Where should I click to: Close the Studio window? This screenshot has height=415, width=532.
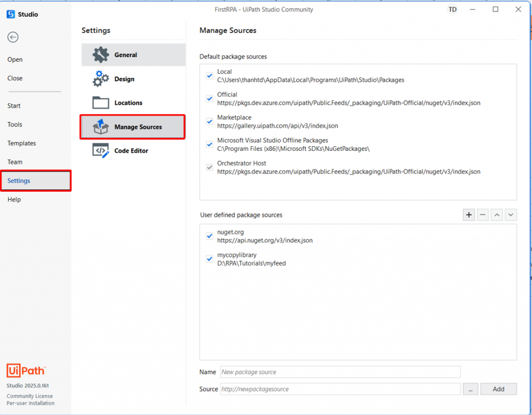518,9
